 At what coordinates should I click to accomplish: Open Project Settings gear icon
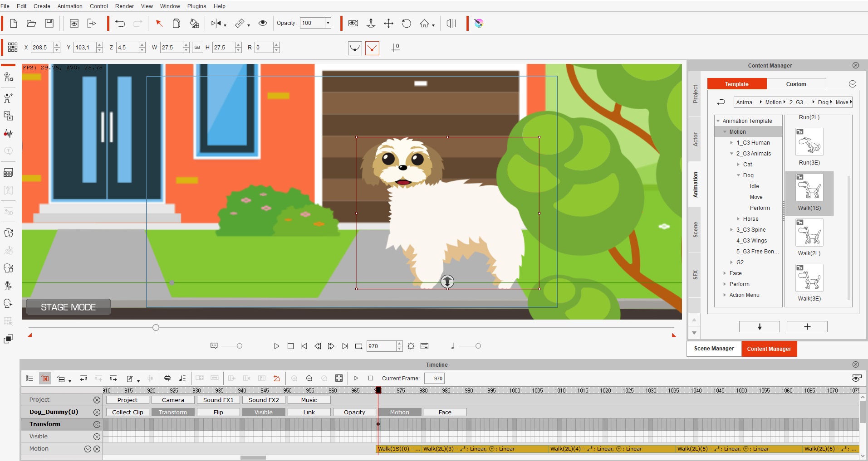411,346
